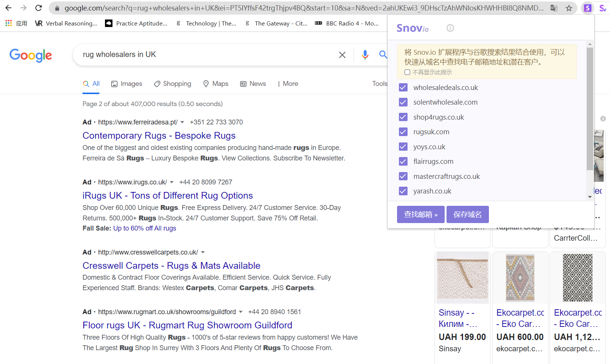Expand rugmart.co.uk ad options arrow
Screen dimensions: 610x364
point(241,312)
